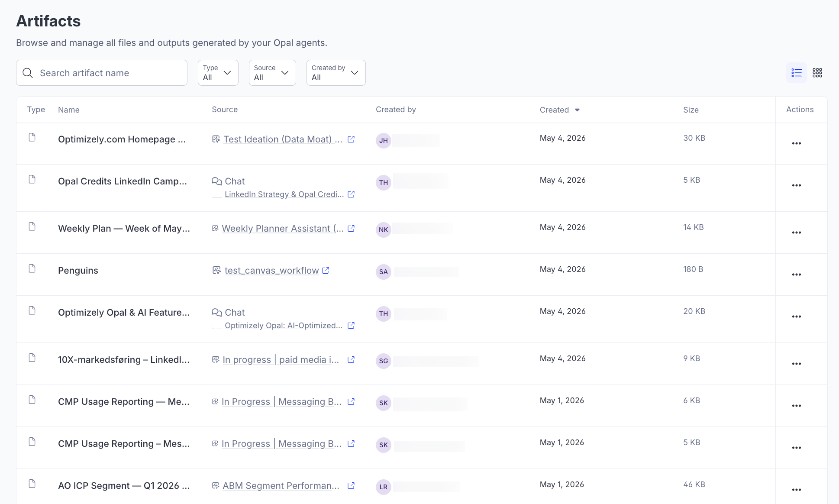Click the Search artifact name field
The height and width of the screenshot is (504, 839).
click(102, 73)
